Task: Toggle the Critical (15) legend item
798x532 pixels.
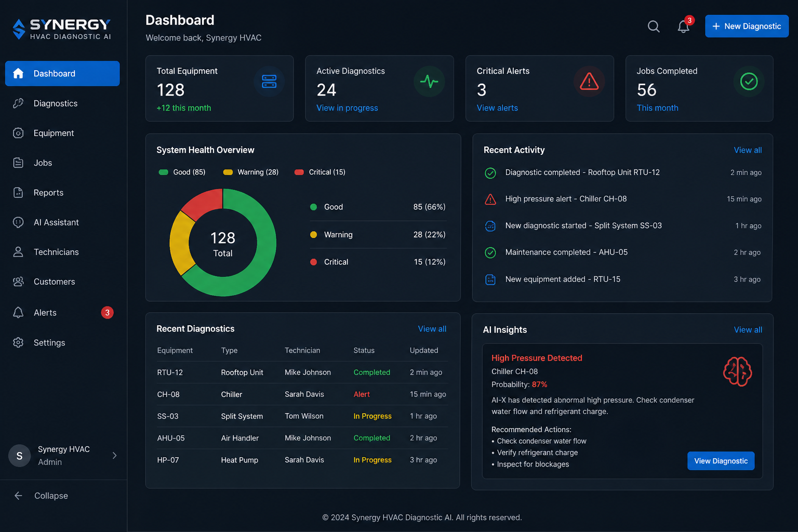Action: [x=320, y=172]
